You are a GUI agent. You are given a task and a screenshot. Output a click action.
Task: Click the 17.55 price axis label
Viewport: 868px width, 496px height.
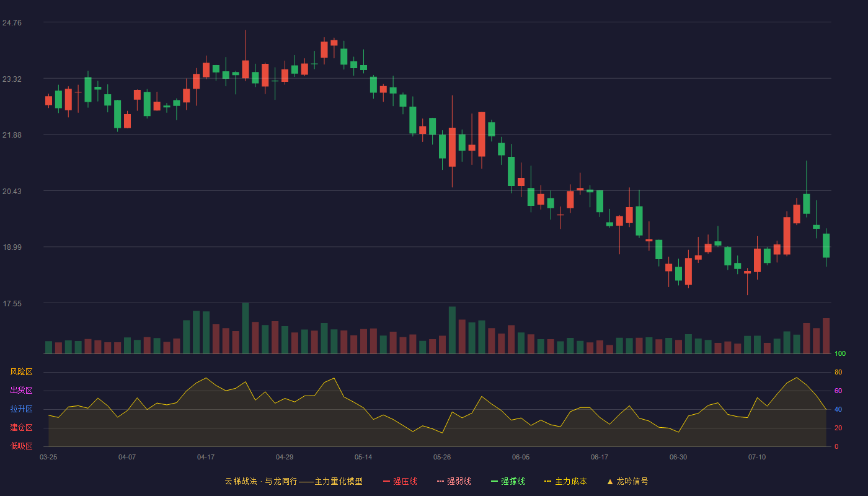[12, 304]
